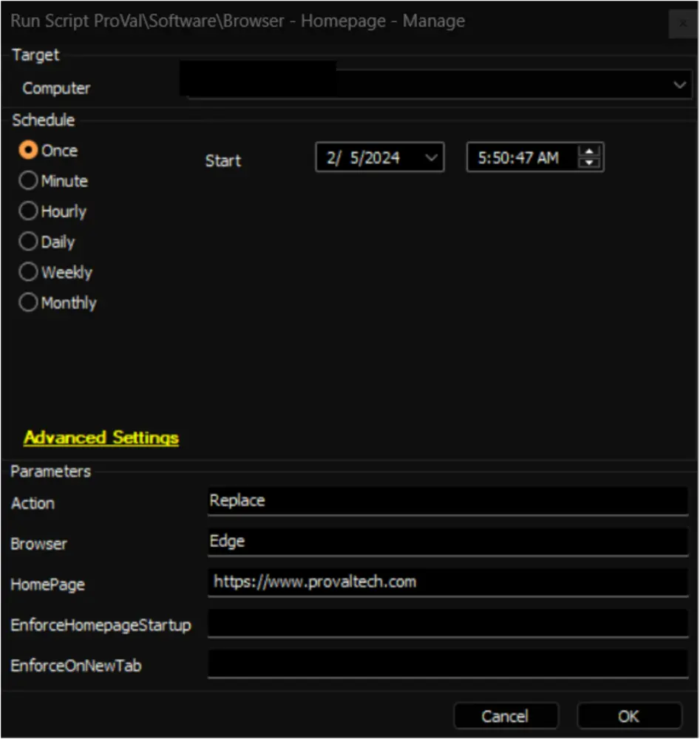
Task: Open the Computer target dropdown
Action: [x=679, y=85]
